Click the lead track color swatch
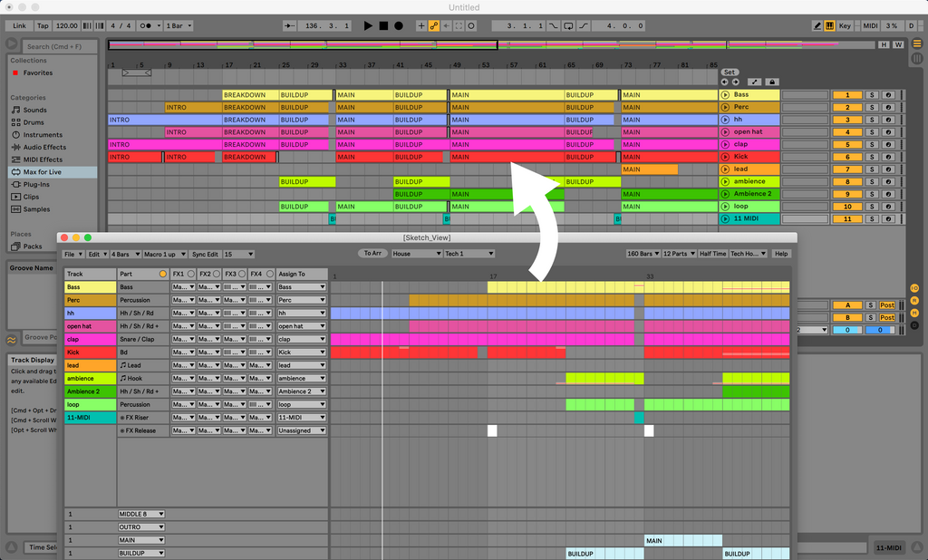The width and height of the screenshot is (928, 560). (x=90, y=365)
